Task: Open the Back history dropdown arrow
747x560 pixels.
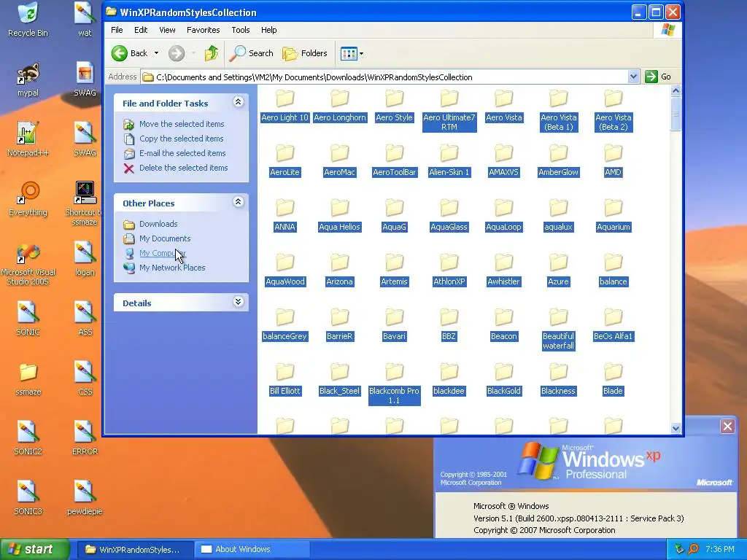Action: [x=156, y=53]
